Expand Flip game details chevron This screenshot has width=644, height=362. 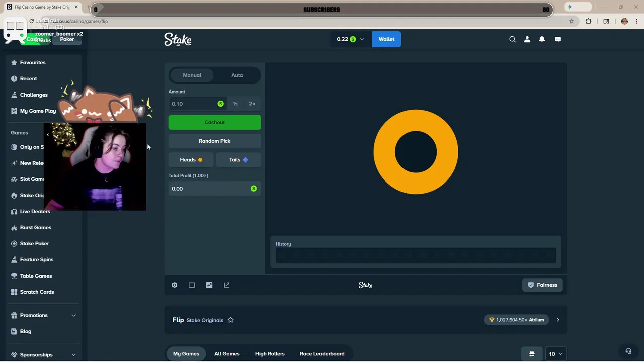click(x=557, y=320)
